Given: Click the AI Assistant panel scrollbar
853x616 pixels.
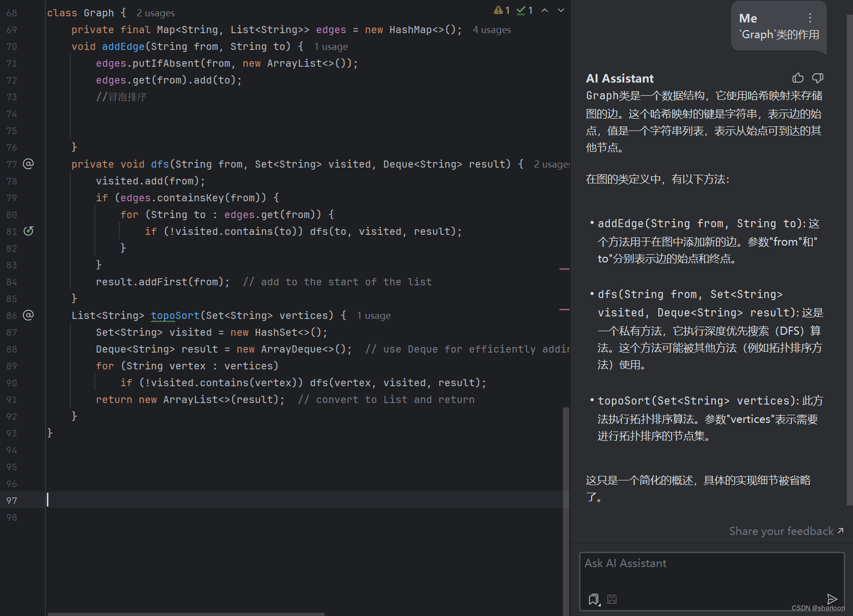Looking at the screenshot, I should [849, 260].
